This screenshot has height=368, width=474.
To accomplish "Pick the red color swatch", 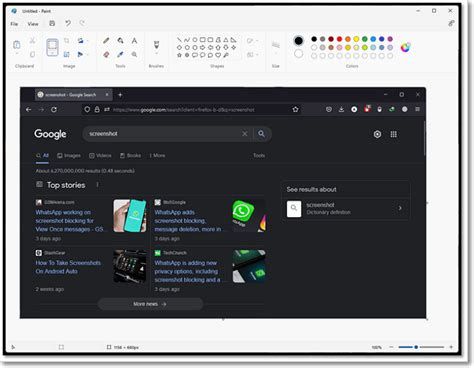I will tap(339, 39).
